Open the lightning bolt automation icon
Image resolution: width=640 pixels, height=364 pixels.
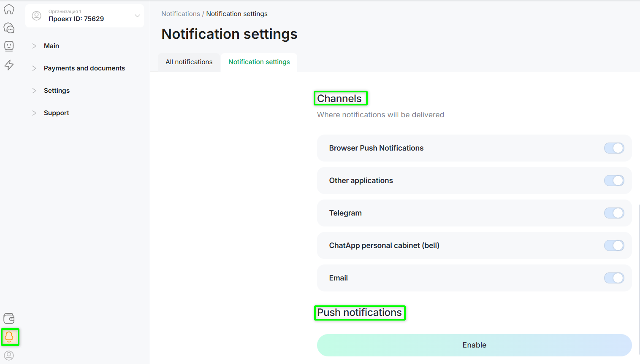[x=9, y=65]
